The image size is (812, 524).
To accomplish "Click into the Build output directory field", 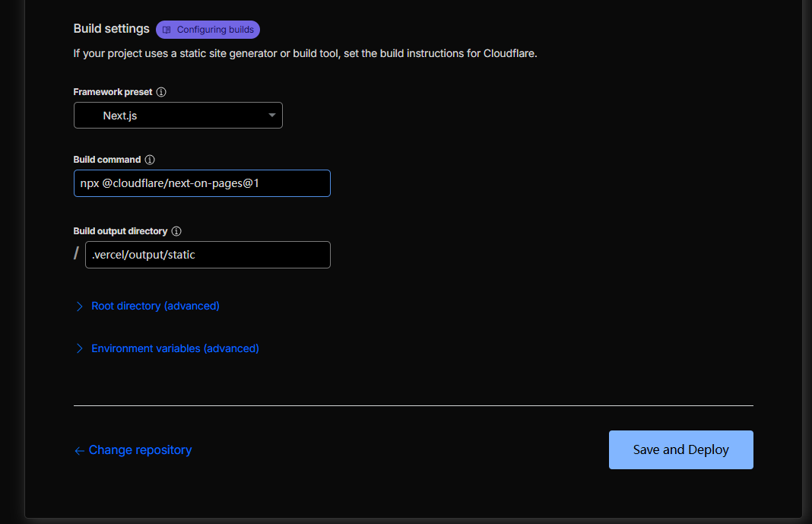I will tap(208, 255).
